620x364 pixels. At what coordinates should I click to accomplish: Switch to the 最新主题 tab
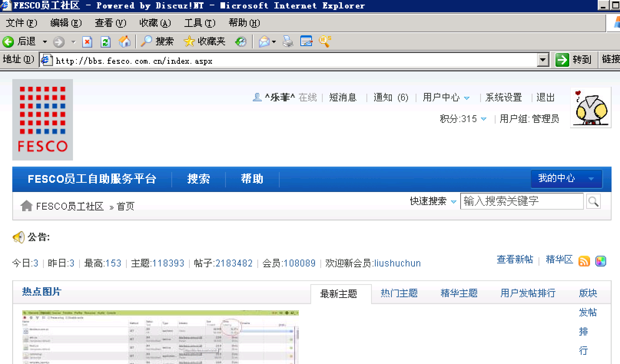tap(339, 294)
